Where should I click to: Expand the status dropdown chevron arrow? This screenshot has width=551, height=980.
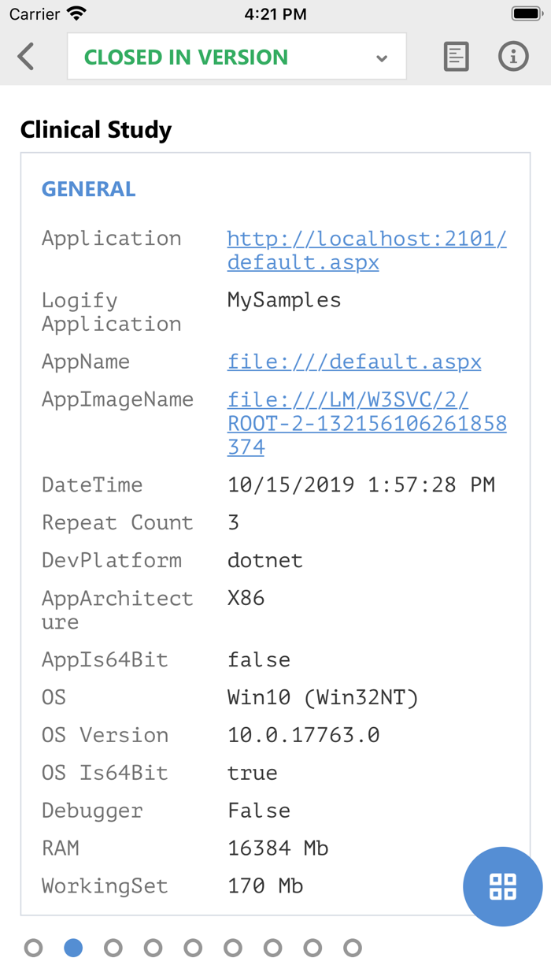click(382, 58)
